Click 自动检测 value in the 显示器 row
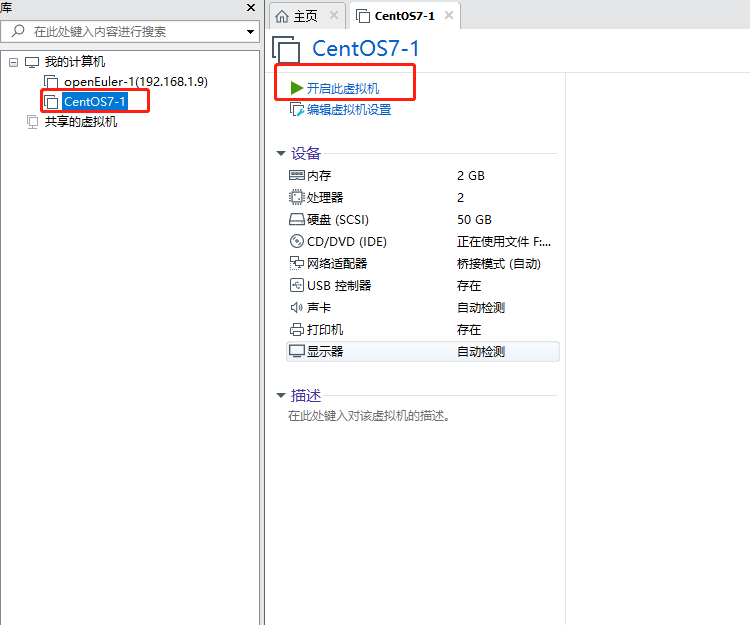The width and height of the screenshot is (750, 625). [481, 351]
